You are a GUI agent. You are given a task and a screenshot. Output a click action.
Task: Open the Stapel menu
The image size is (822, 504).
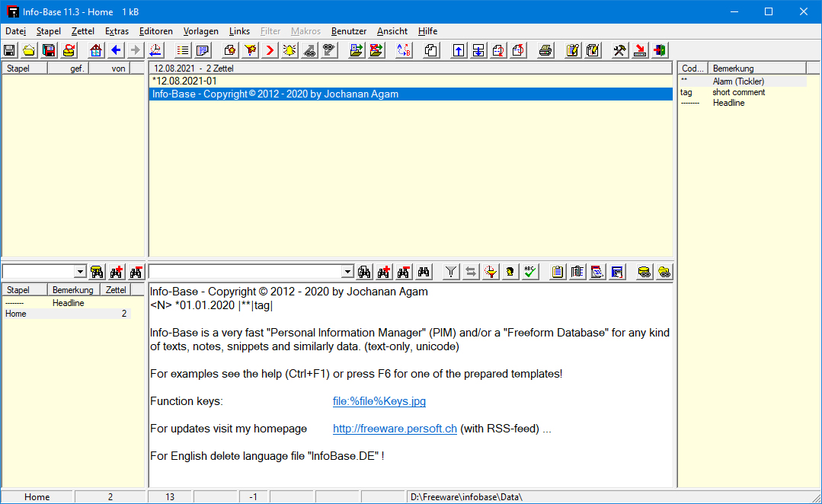48,31
